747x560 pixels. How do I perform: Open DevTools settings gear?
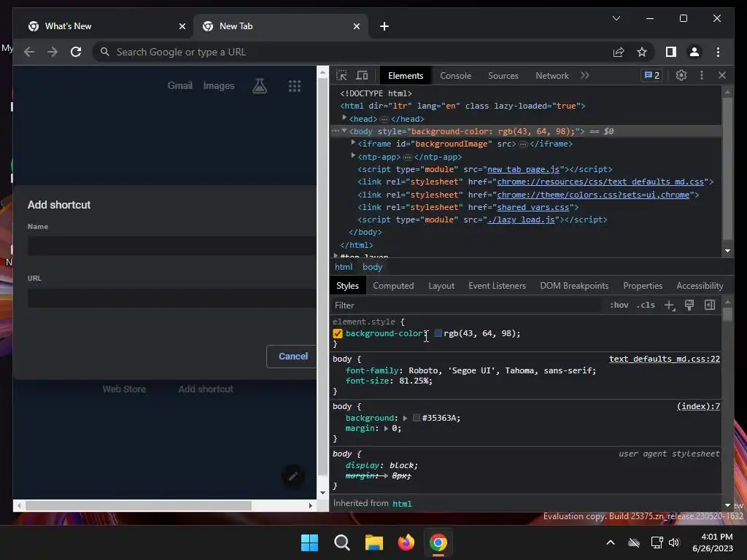pos(681,75)
